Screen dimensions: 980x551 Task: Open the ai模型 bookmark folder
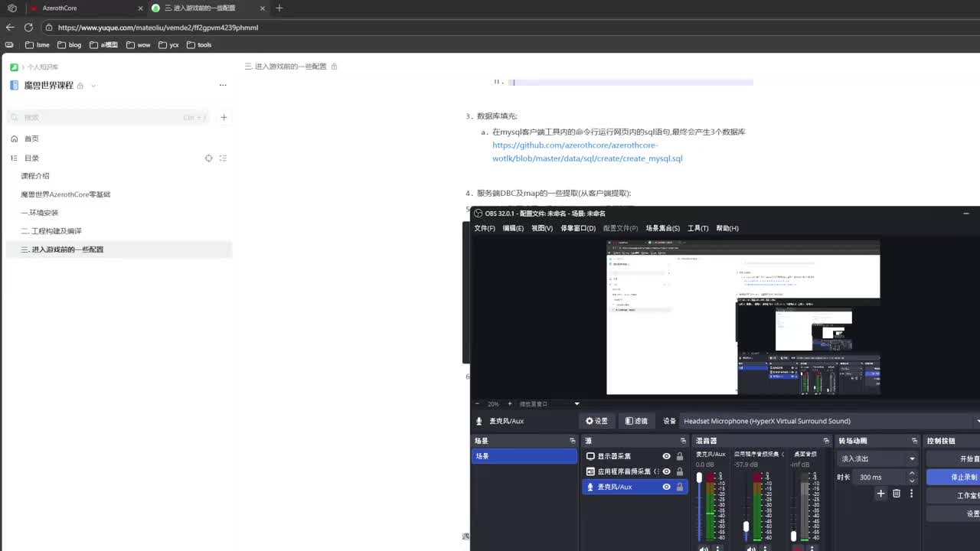point(103,45)
